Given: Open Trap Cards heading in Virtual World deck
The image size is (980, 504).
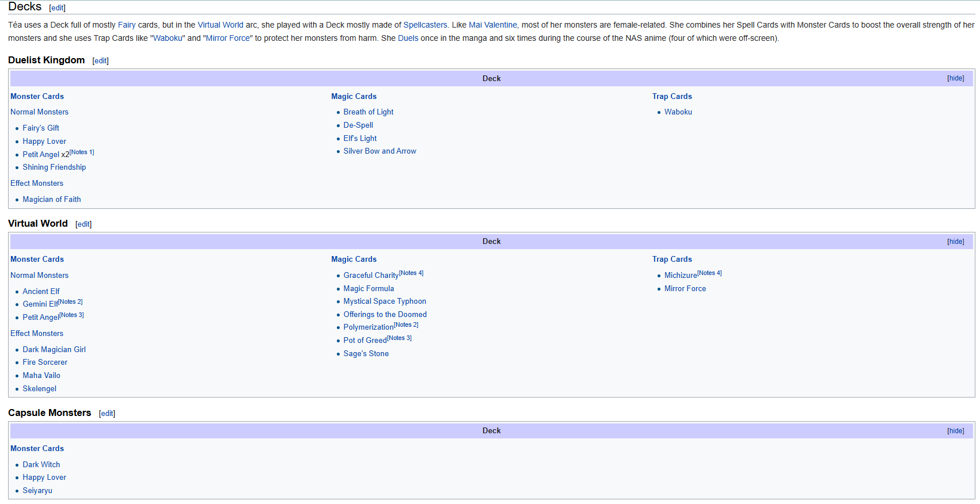Looking at the screenshot, I should pos(672,259).
